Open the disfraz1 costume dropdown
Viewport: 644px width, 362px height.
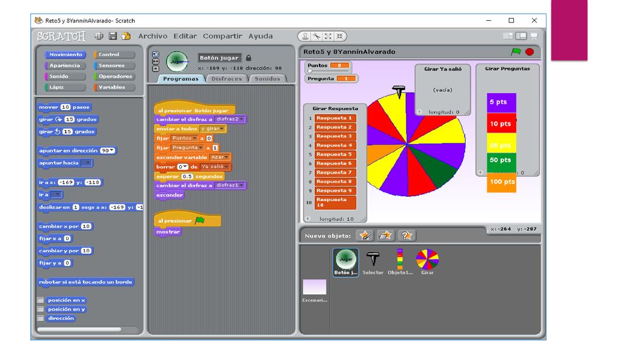point(230,185)
